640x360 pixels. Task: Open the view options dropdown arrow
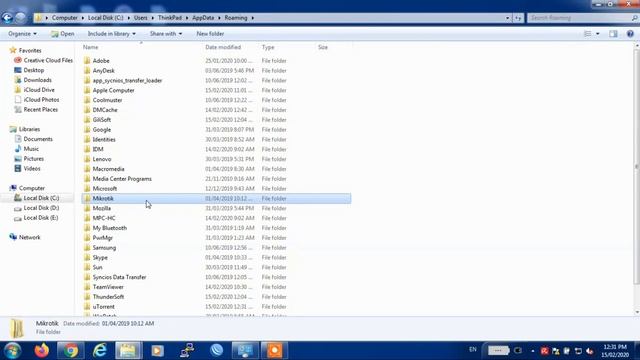click(598, 34)
